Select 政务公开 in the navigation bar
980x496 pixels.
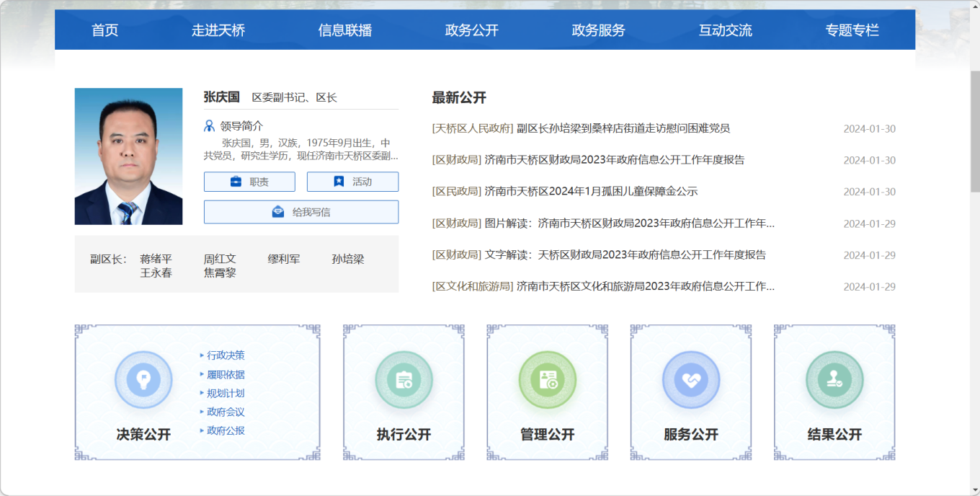pos(472,30)
